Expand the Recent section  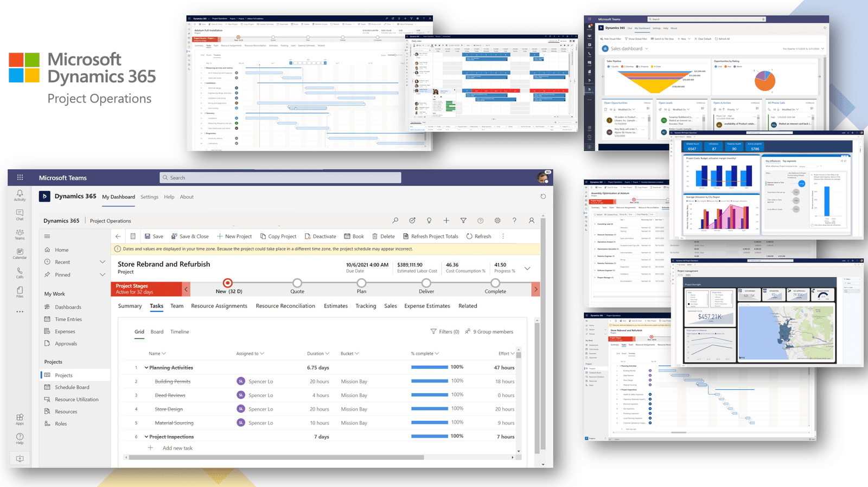click(x=102, y=262)
